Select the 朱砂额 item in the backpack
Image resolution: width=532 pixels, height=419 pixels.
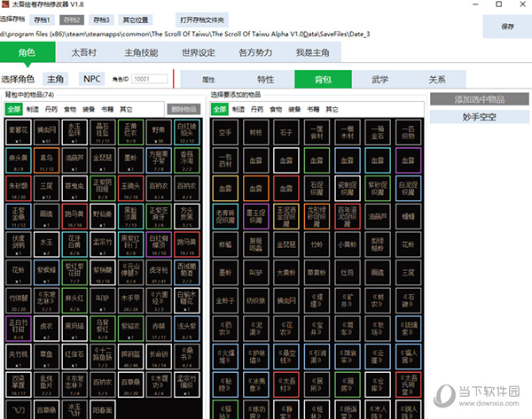tap(19, 188)
